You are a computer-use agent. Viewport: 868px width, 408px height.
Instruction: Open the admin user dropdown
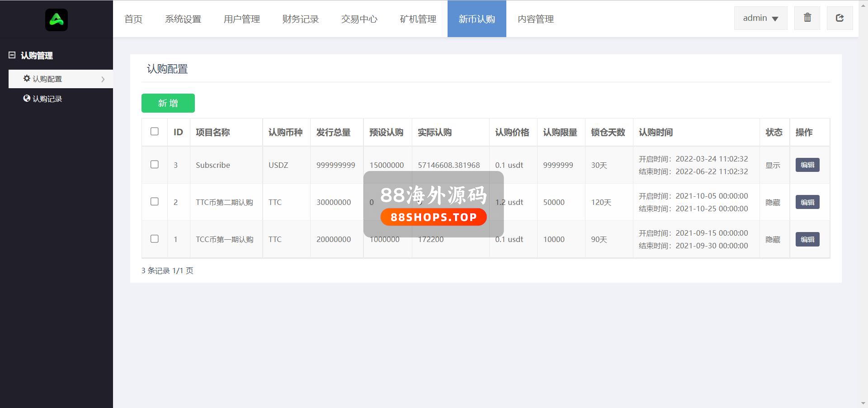(760, 18)
